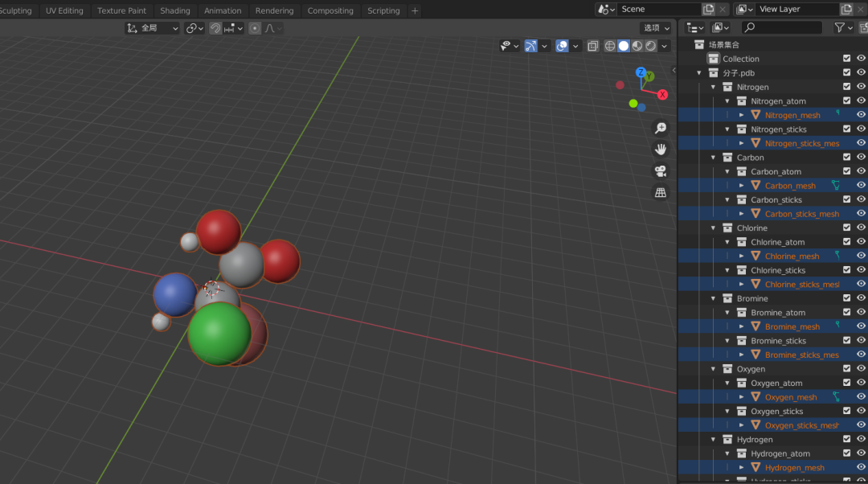The image size is (868, 484).
Task: Click the green Y axis on gizmo
Action: point(649,76)
